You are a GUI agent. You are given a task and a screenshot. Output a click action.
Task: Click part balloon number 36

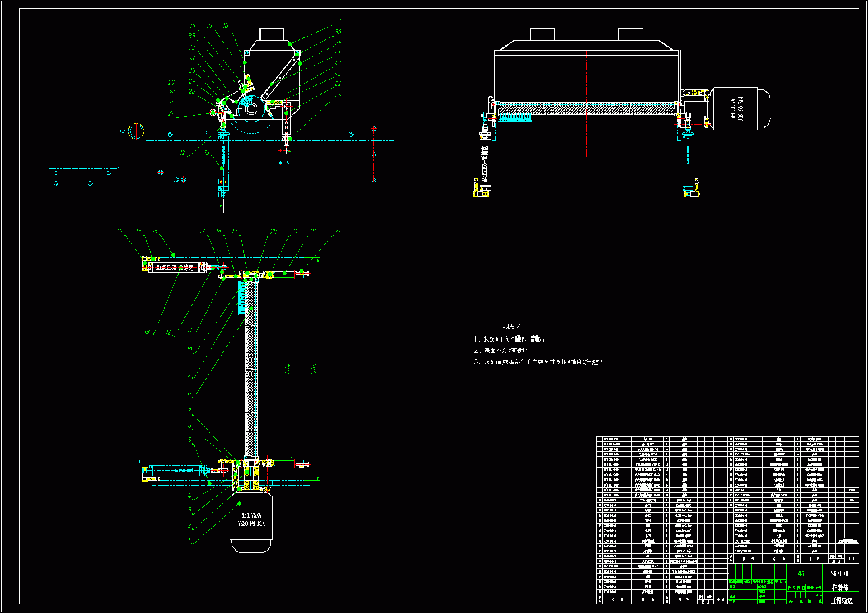225,26
